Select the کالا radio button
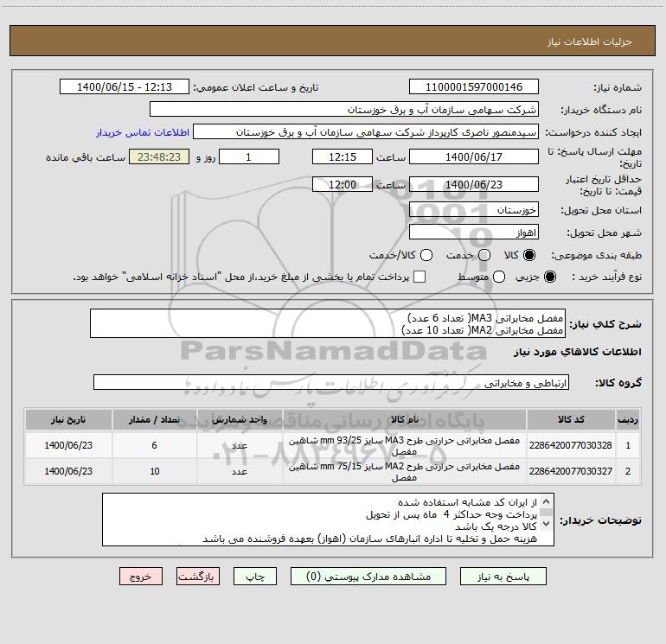 click(529, 255)
